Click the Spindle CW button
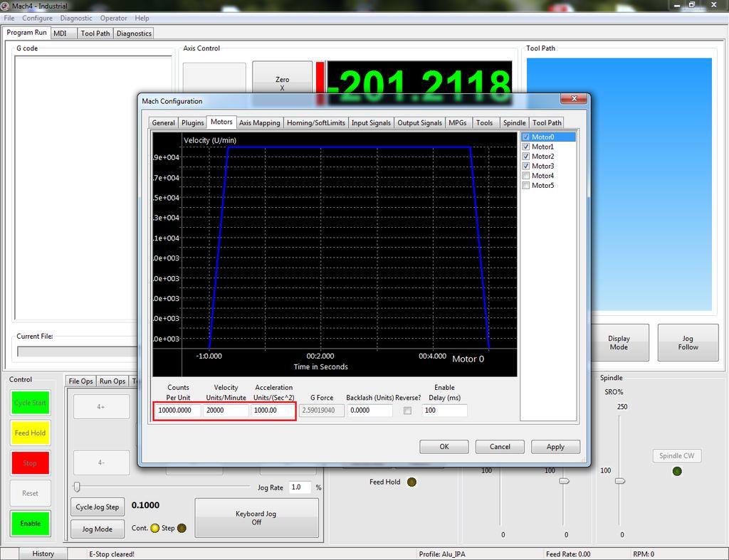The width and height of the screenshot is (729, 560). point(676,456)
